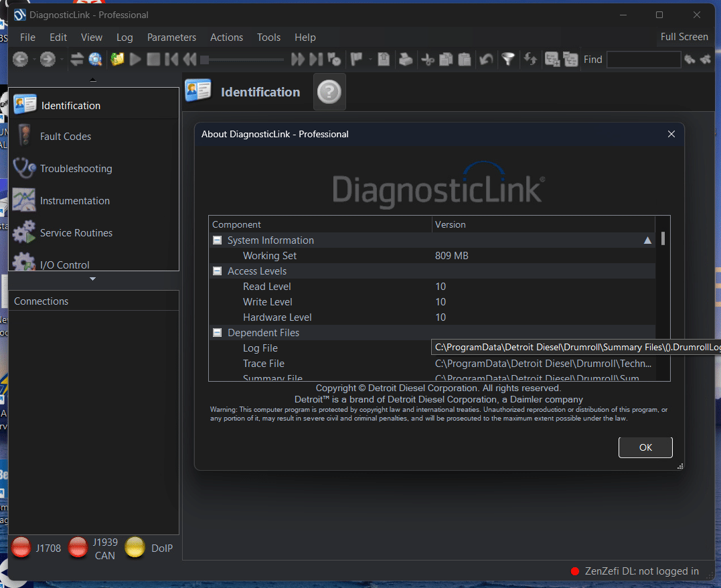
Task: Toggle the J1939 CAN status light
Action: 78,547
